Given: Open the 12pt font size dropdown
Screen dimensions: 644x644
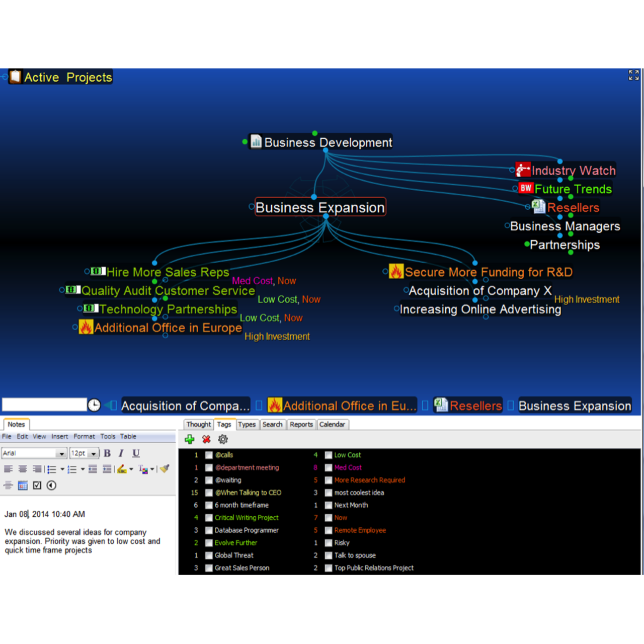Looking at the screenshot, I should [94, 453].
